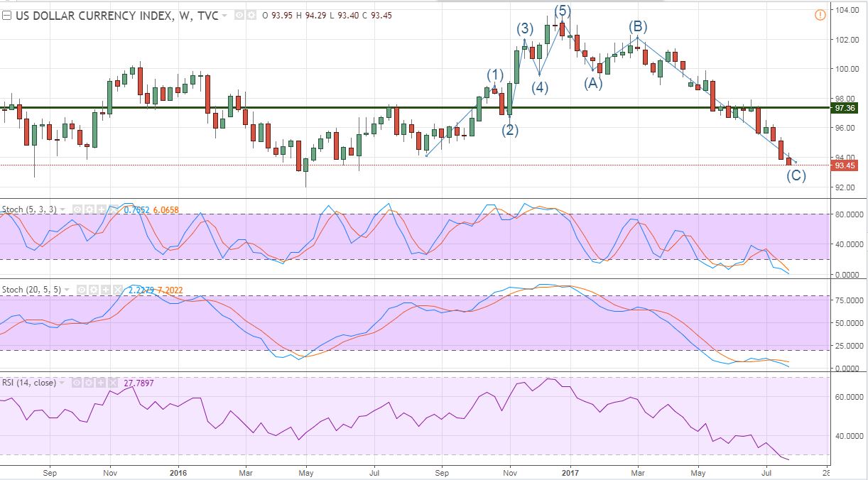Viewport: 868px width, 480px height.
Task: Select the wave label (5) on the chart
Action: tap(563, 11)
